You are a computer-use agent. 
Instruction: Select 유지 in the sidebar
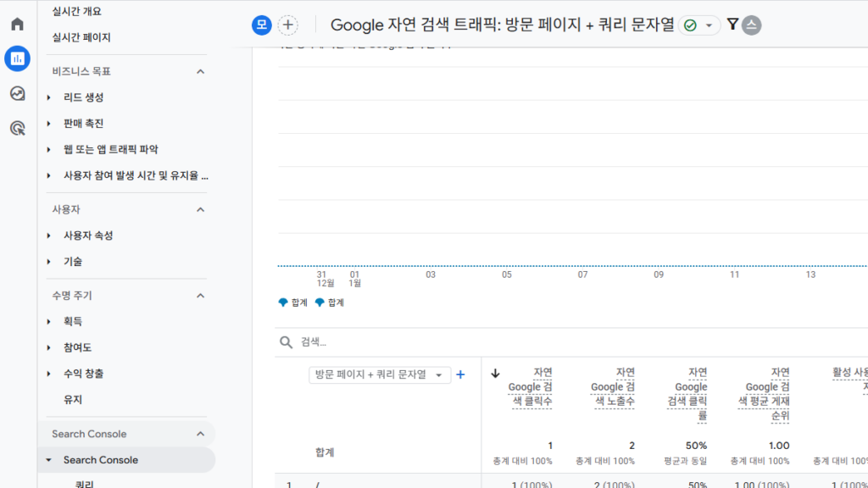[x=73, y=399]
